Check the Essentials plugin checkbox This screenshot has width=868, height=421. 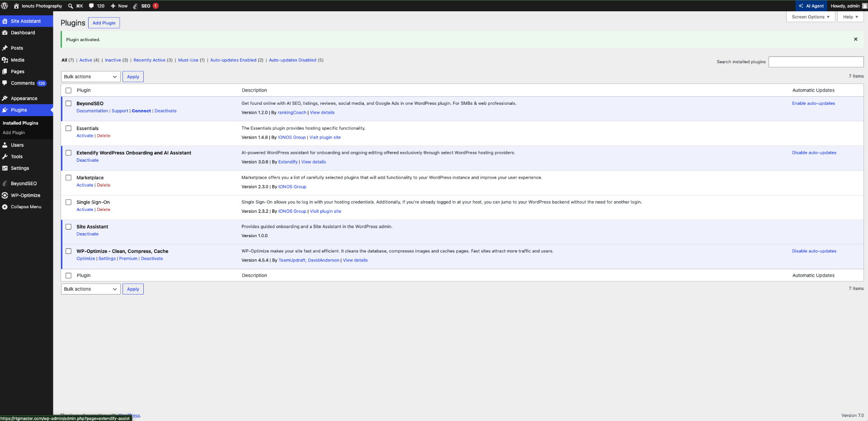[69, 128]
